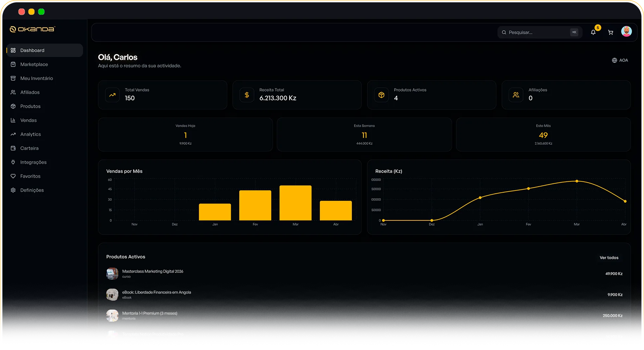
Task: Click the Favoritos heart icon
Action: [x=13, y=176]
